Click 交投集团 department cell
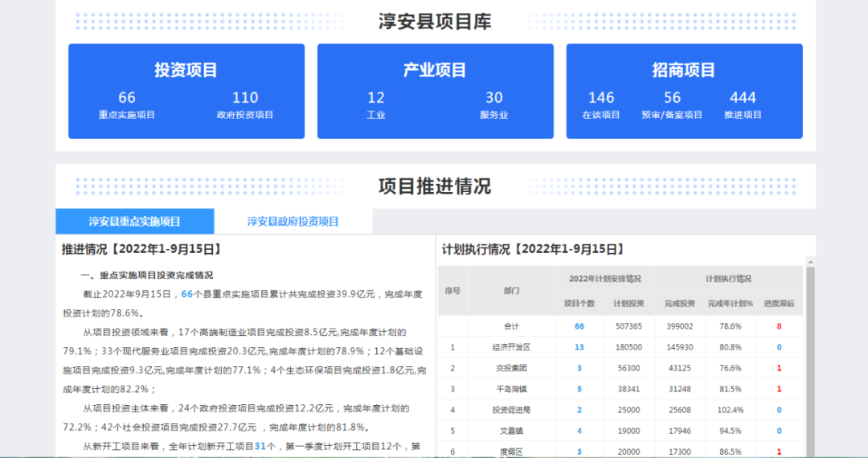The width and height of the screenshot is (868, 458). pyautogui.click(x=511, y=368)
